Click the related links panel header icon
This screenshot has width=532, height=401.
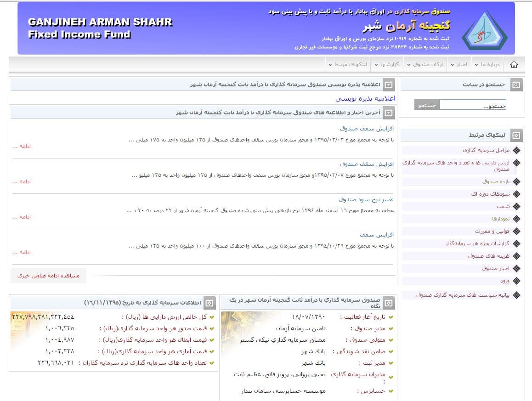(516, 135)
